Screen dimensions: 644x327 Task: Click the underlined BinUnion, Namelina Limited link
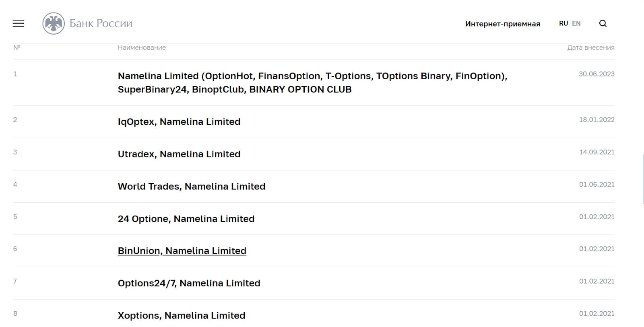182,251
